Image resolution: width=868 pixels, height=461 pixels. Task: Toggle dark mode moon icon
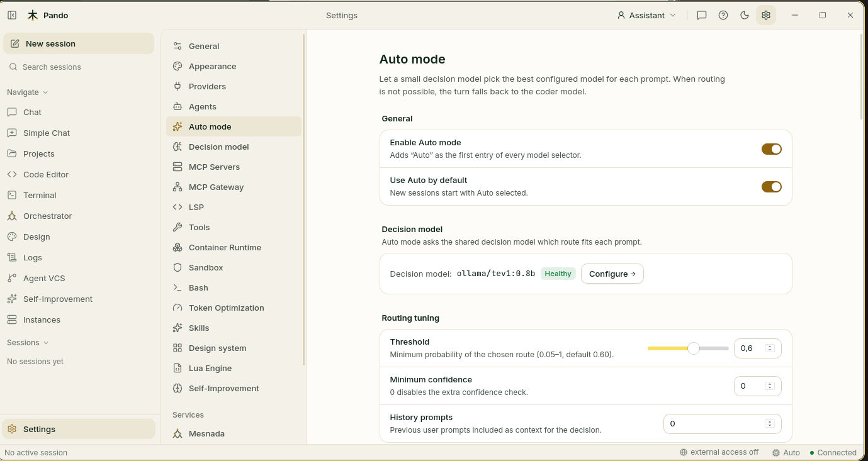(x=745, y=15)
